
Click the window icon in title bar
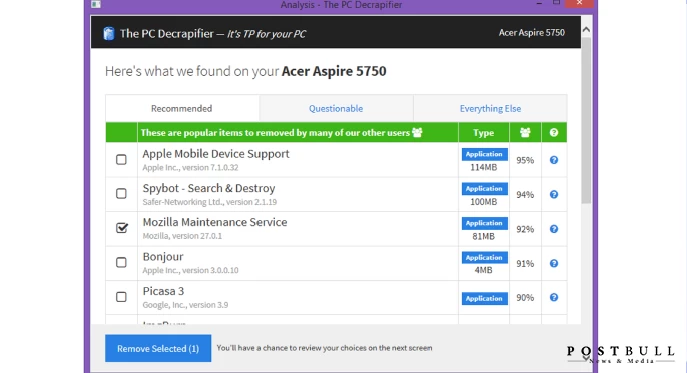(96, 4)
